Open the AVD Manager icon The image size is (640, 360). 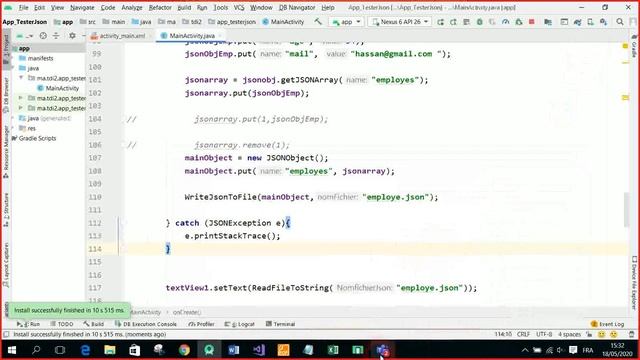[590, 22]
